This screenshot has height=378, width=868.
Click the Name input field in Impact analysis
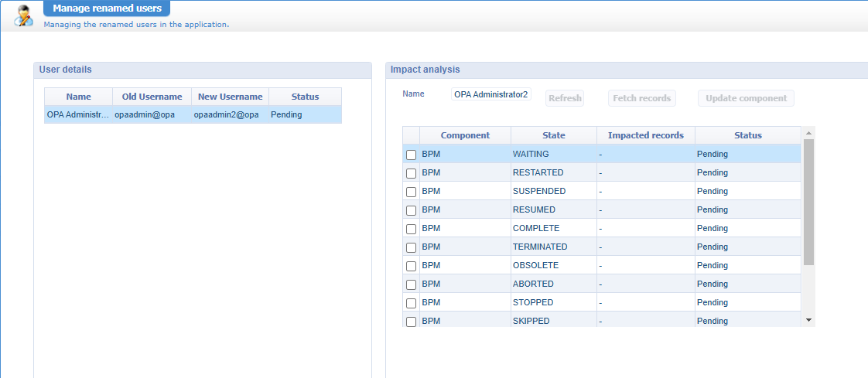[491, 94]
